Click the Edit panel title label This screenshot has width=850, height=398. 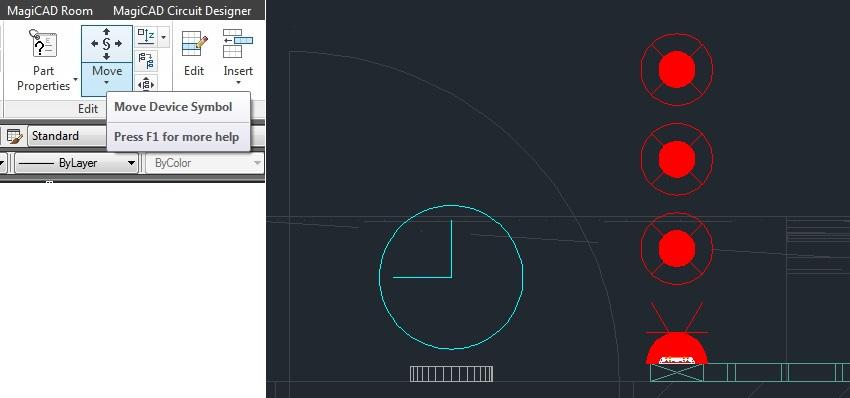click(88, 108)
